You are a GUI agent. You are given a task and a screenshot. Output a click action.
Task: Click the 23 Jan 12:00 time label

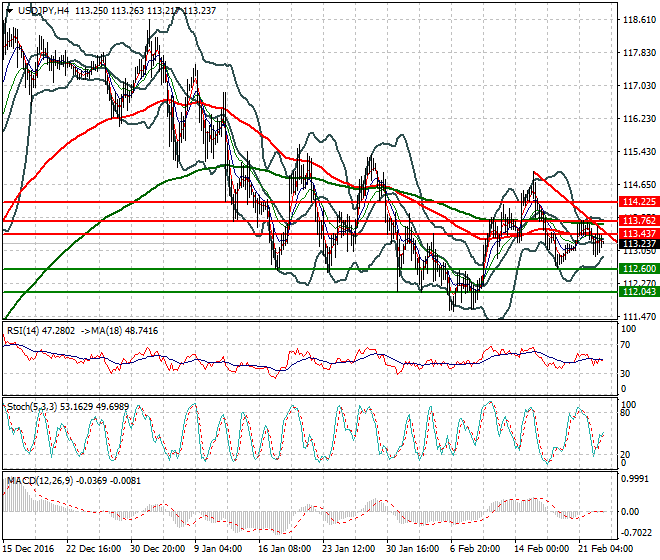349,549
